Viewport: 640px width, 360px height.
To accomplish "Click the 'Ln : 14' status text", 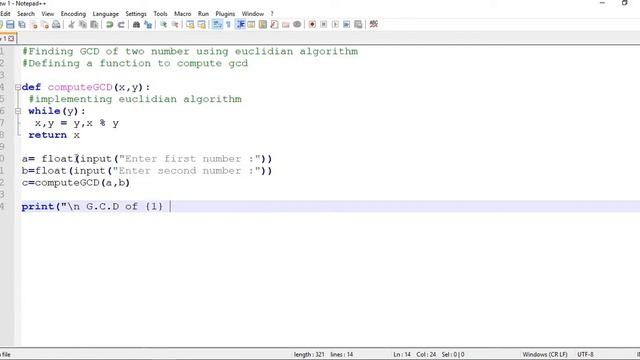I will tap(402, 354).
